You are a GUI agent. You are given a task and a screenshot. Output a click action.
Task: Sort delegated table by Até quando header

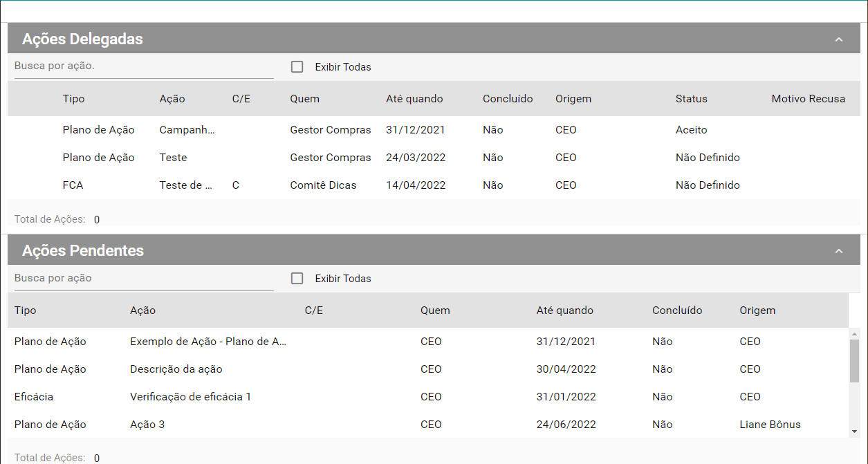pyautogui.click(x=414, y=99)
